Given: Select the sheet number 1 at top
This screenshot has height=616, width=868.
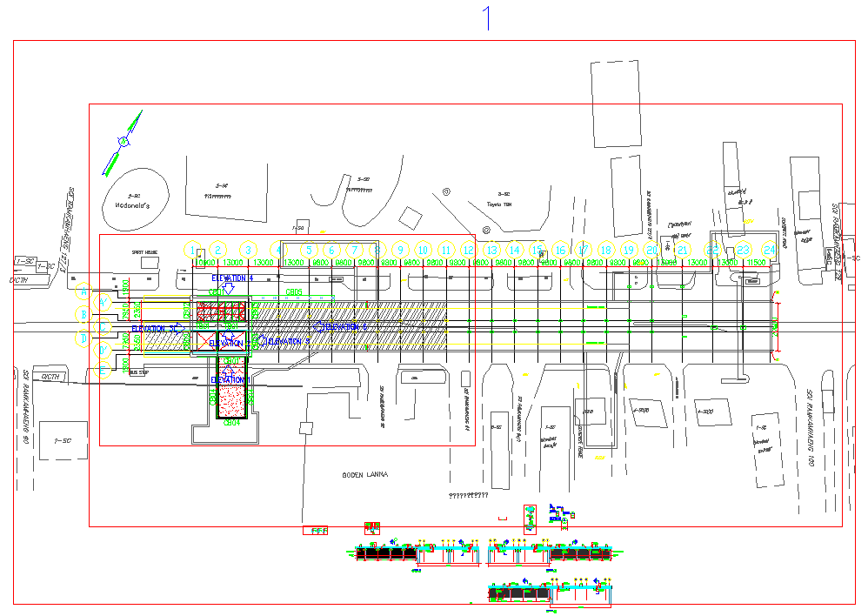Looking at the screenshot, I should [489, 17].
